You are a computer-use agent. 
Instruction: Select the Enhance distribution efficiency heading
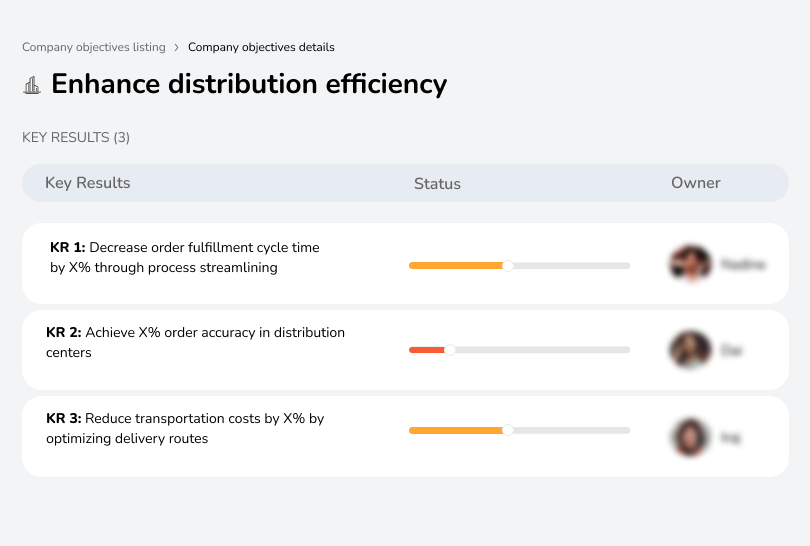pos(249,84)
